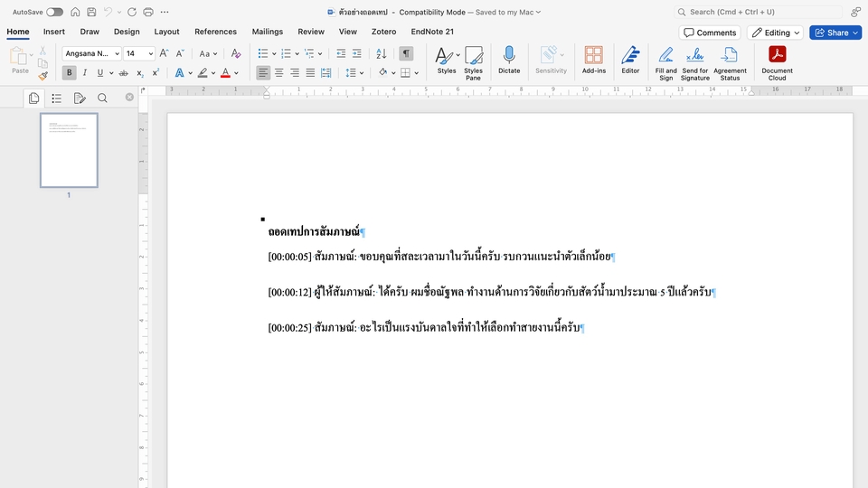This screenshot has width=868, height=488.
Task: Switch to the Draw tab
Action: pyautogui.click(x=90, y=32)
